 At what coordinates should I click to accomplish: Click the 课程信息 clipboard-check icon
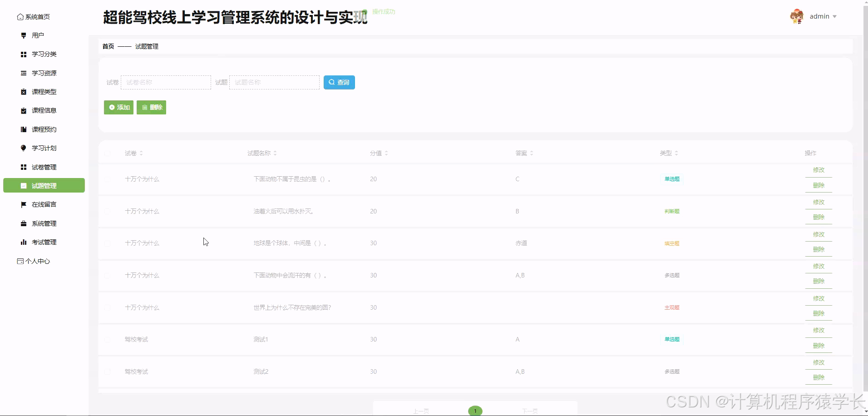(24, 111)
